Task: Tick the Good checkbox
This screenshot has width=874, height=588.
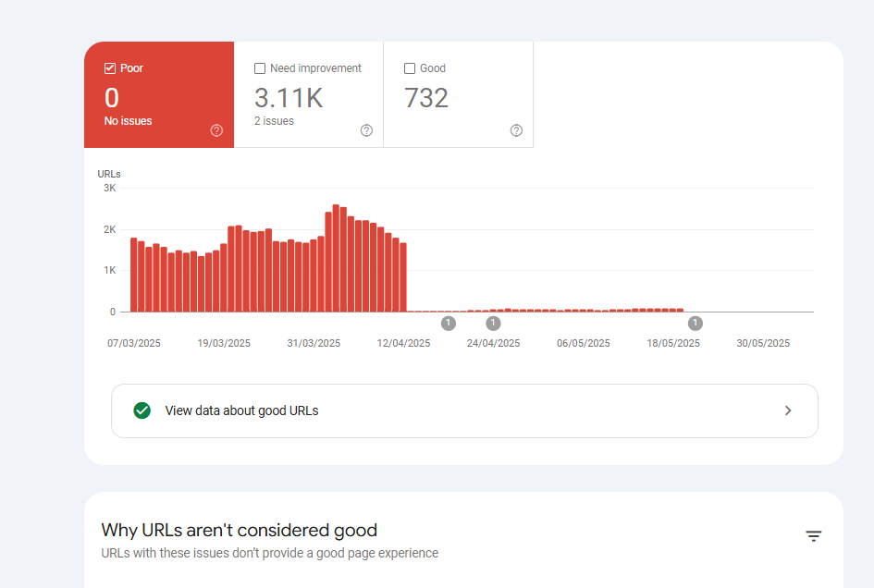Action: click(410, 68)
